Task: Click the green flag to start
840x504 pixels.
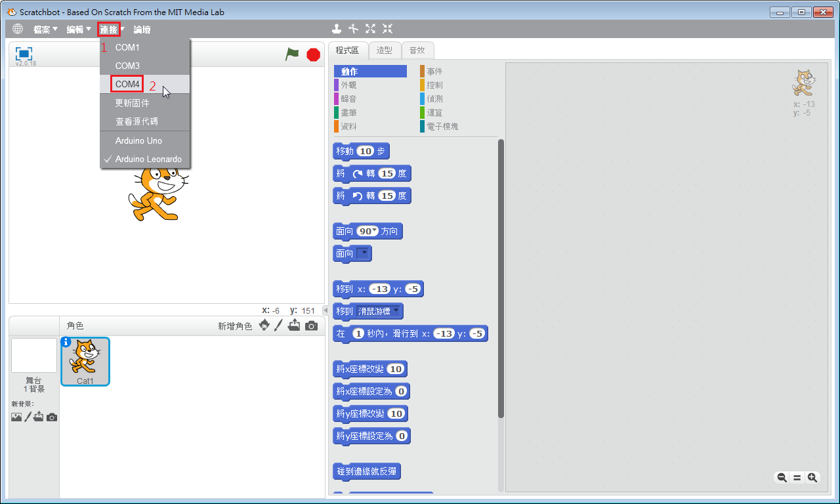Action: pos(292,54)
